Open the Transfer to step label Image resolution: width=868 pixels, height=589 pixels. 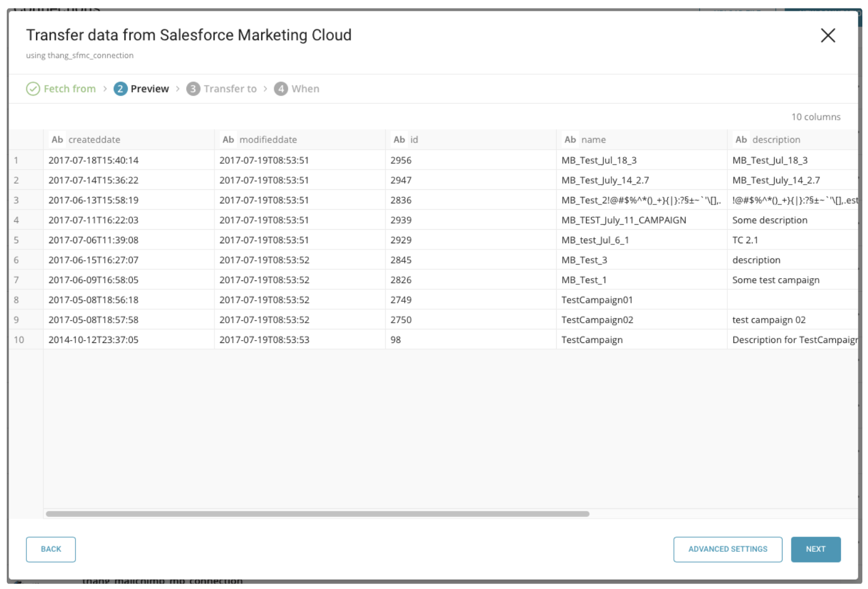click(230, 89)
